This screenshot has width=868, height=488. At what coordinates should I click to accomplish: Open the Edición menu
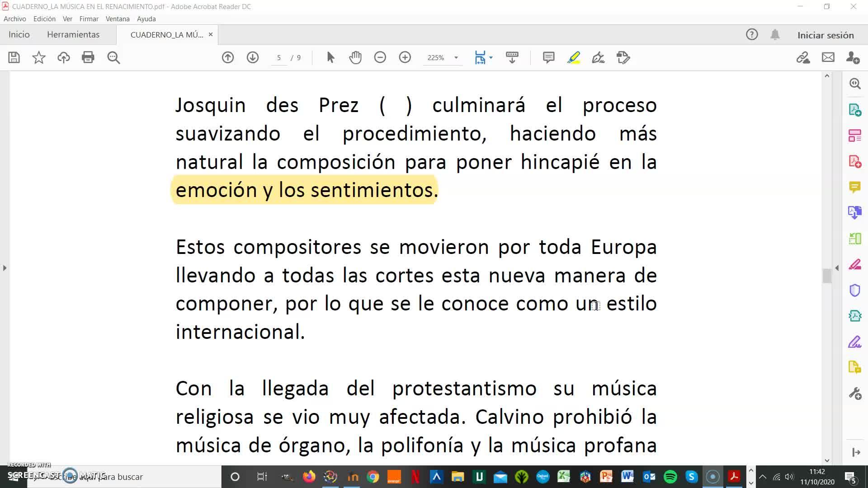point(44,19)
